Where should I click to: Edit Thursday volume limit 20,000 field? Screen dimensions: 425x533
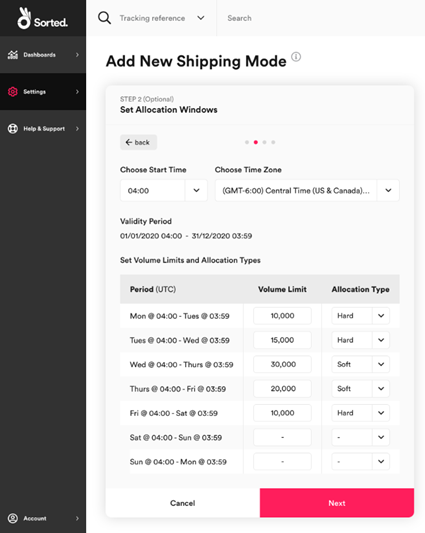coord(282,389)
